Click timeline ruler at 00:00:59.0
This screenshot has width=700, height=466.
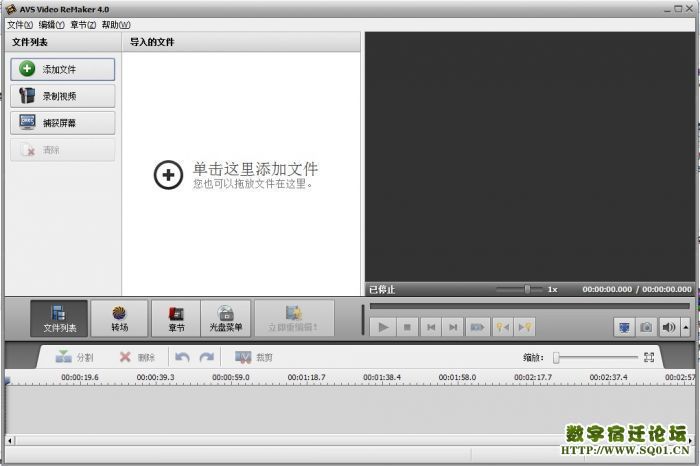click(231, 378)
